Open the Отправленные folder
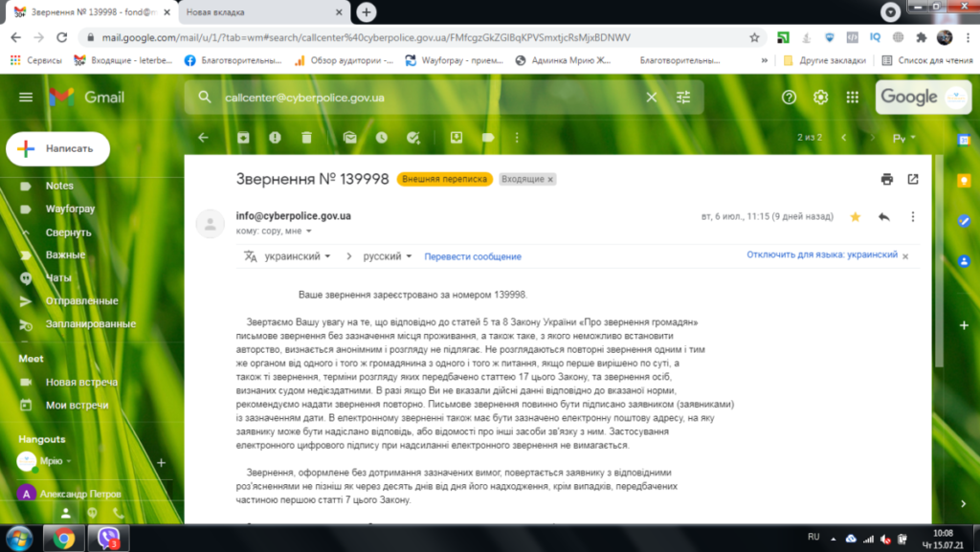This screenshot has width=980, height=552. pos(81,300)
